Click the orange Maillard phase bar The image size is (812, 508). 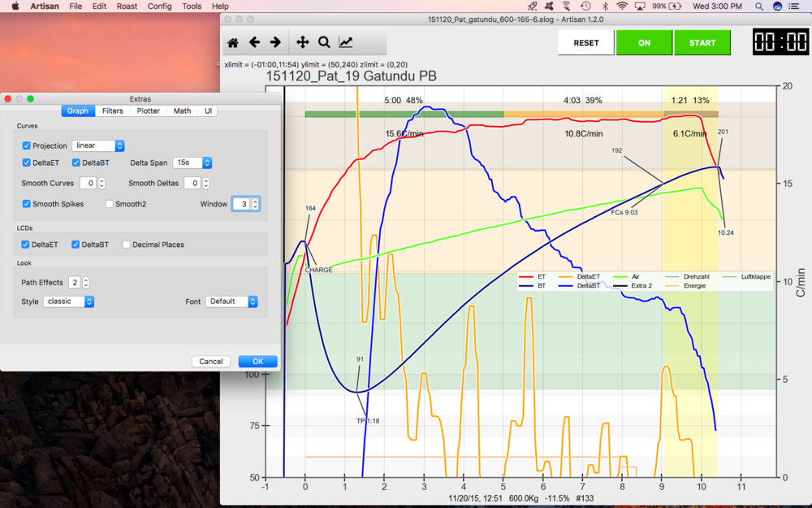(x=584, y=114)
